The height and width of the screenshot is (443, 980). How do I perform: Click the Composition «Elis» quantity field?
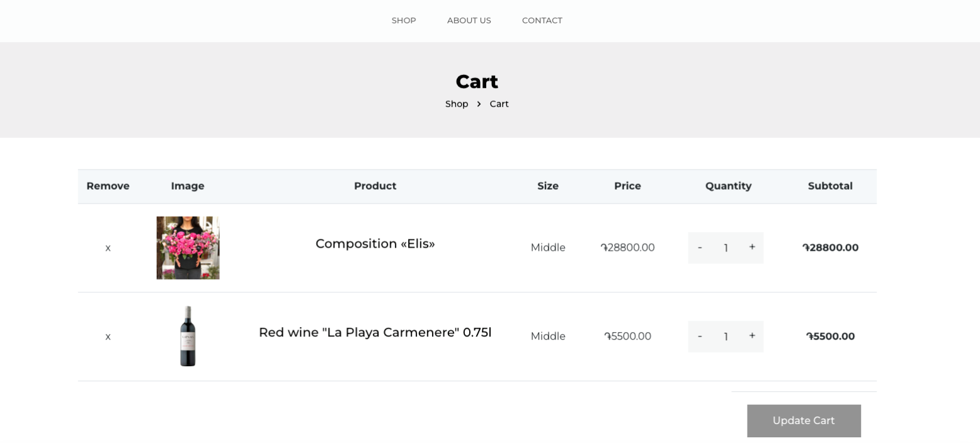coord(726,248)
